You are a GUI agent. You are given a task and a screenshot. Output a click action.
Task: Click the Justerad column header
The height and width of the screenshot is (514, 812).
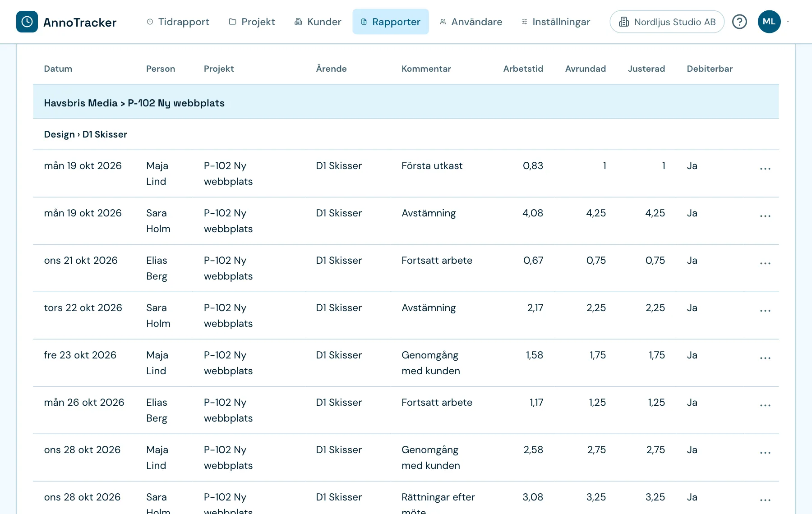coord(646,69)
